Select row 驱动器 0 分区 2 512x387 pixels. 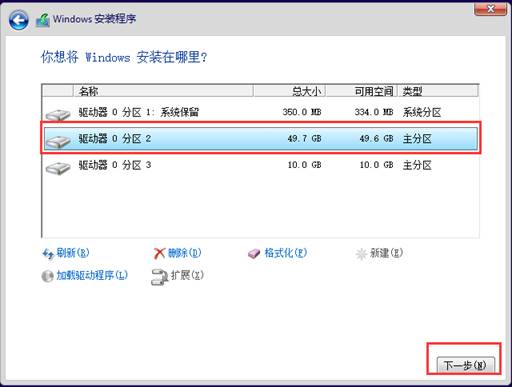[260, 138]
